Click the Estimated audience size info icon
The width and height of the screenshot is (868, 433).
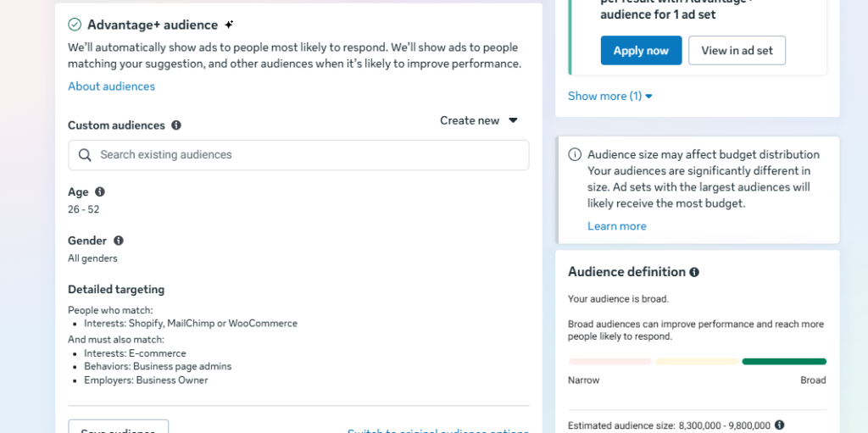tap(779, 425)
